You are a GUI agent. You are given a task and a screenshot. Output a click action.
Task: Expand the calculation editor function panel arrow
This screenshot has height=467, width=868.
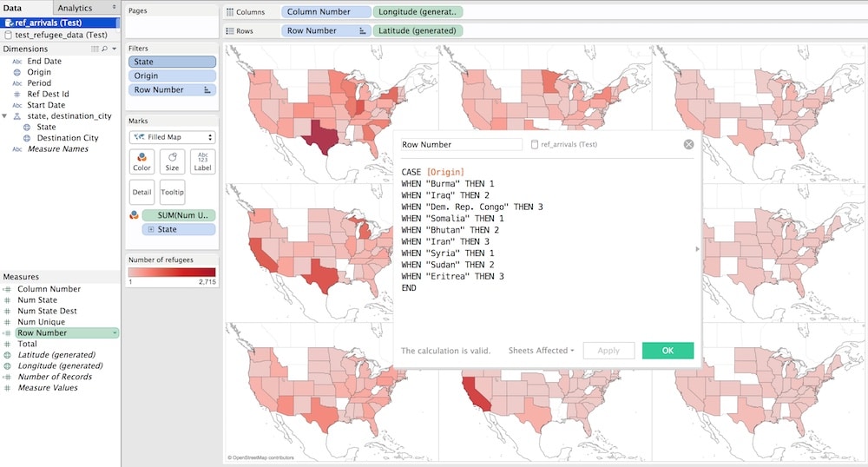[x=696, y=249]
